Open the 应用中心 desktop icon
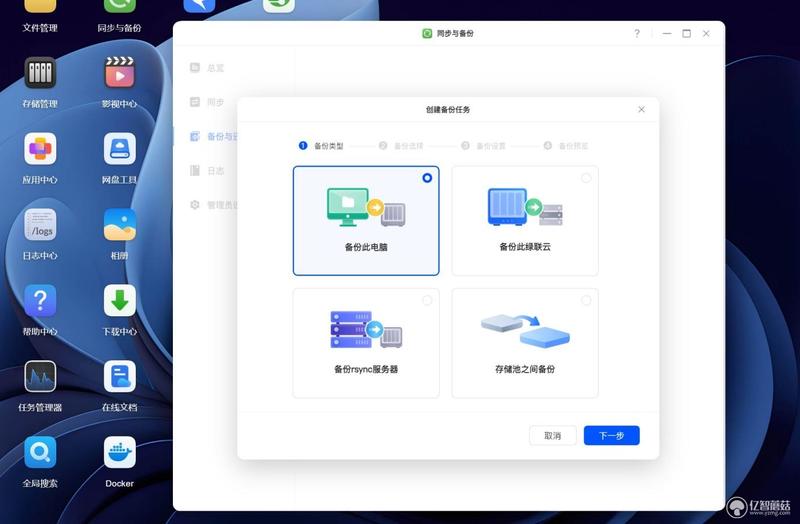 (40, 148)
